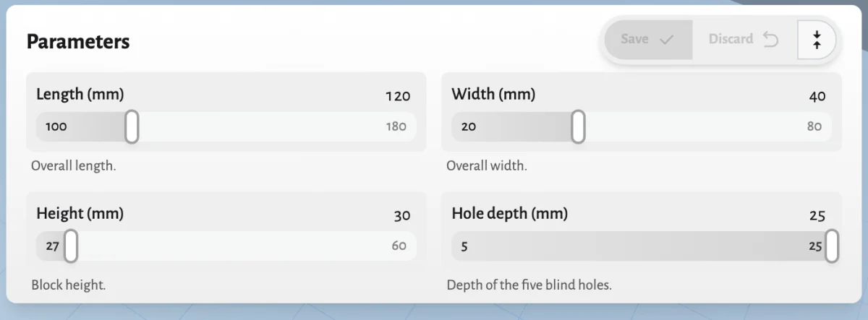Click the Width slider maximum label 80
This screenshot has height=320, width=868.
pos(814,126)
